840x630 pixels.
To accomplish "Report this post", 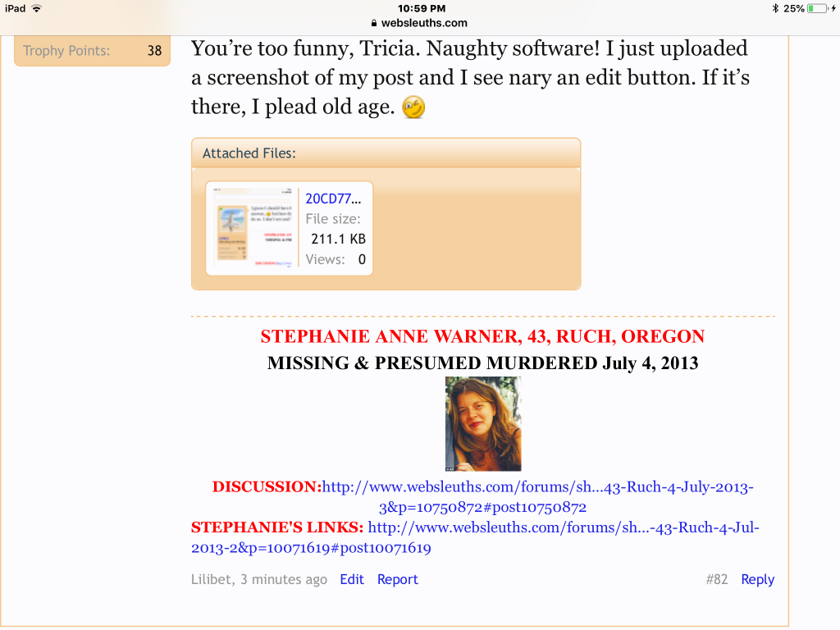I will (398, 579).
